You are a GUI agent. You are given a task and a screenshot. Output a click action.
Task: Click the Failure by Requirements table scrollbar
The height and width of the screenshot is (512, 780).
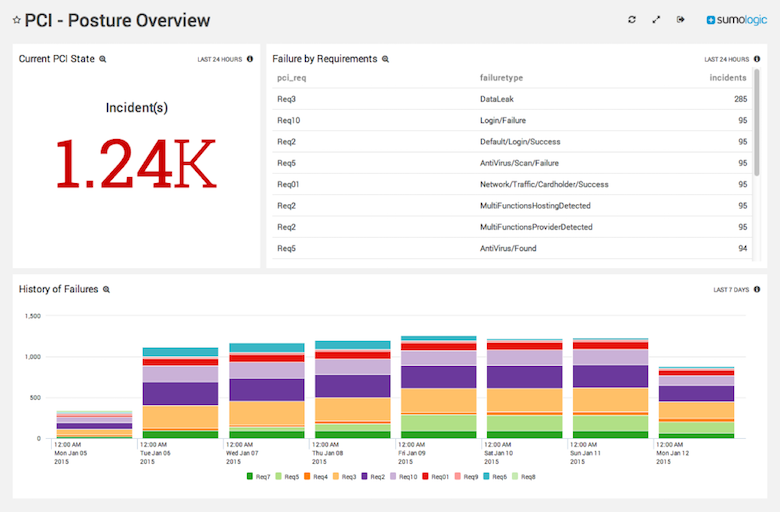(757, 122)
